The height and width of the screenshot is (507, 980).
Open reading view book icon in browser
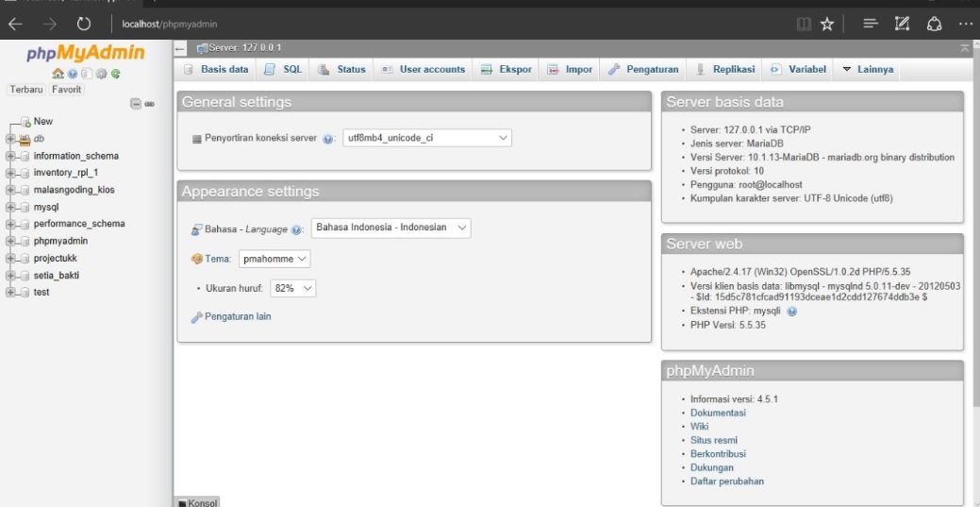click(x=805, y=25)
